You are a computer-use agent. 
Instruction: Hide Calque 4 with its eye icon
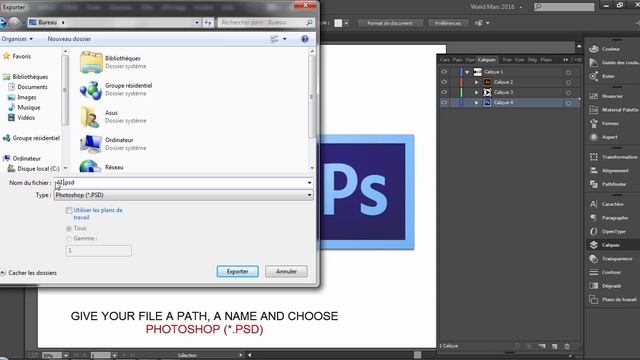pos(444,102)
